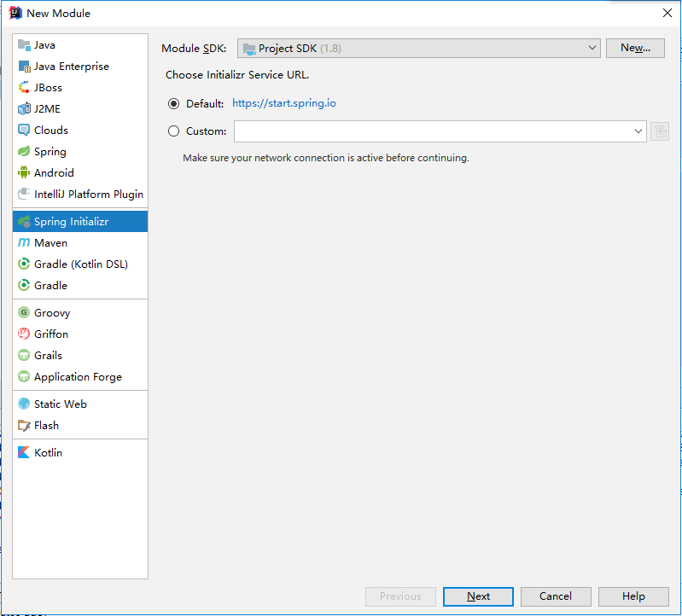The image size is (682, 616).
Task: Choose the Android module type
Action: 80,172
